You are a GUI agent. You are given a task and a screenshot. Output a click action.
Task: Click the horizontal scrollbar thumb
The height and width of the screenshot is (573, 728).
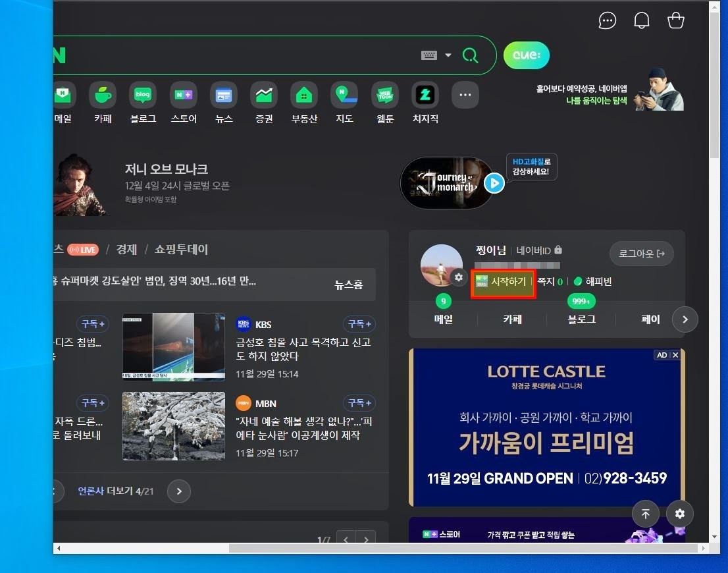tap(463, 549)
